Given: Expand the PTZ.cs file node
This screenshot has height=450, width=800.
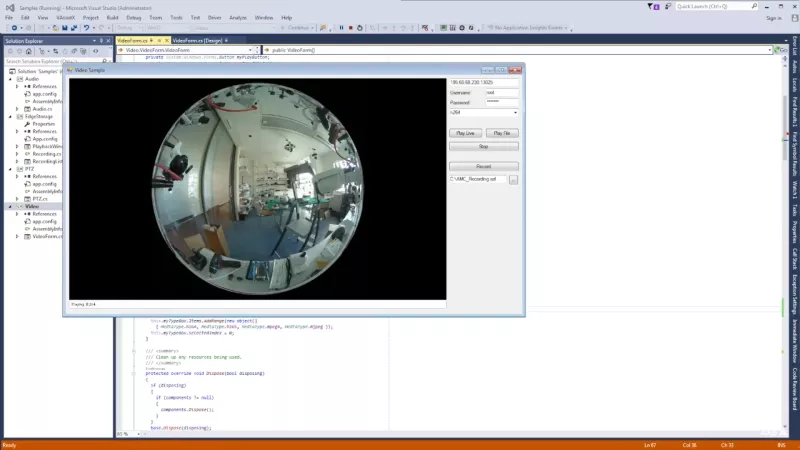Looking at the screenshot, I should pos(19,199).
